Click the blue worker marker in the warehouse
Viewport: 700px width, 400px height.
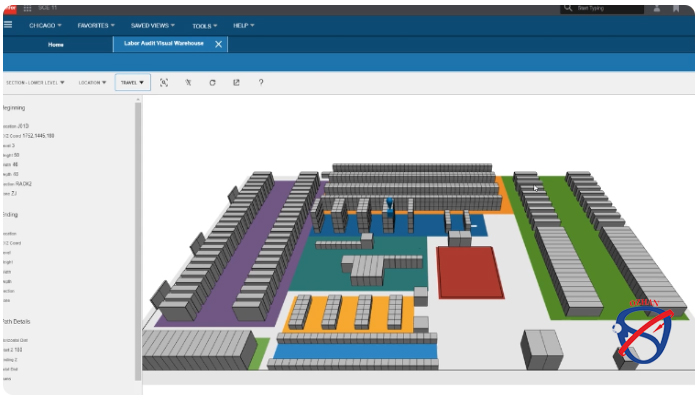click(x=390, y=208)
